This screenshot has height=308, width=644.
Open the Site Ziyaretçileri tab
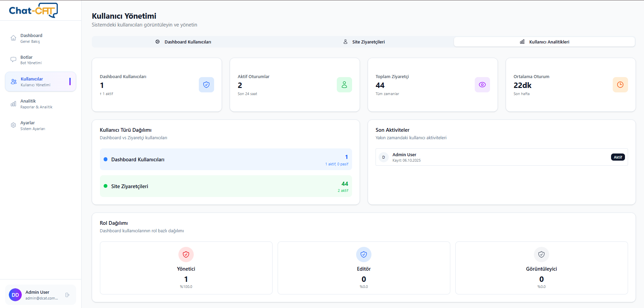click(364, 41)
